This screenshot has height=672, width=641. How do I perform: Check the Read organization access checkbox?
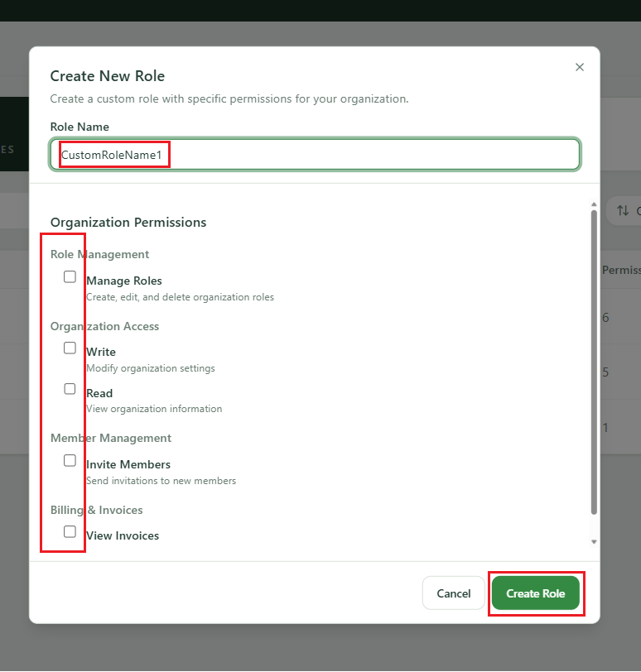[x=70, y=389]
